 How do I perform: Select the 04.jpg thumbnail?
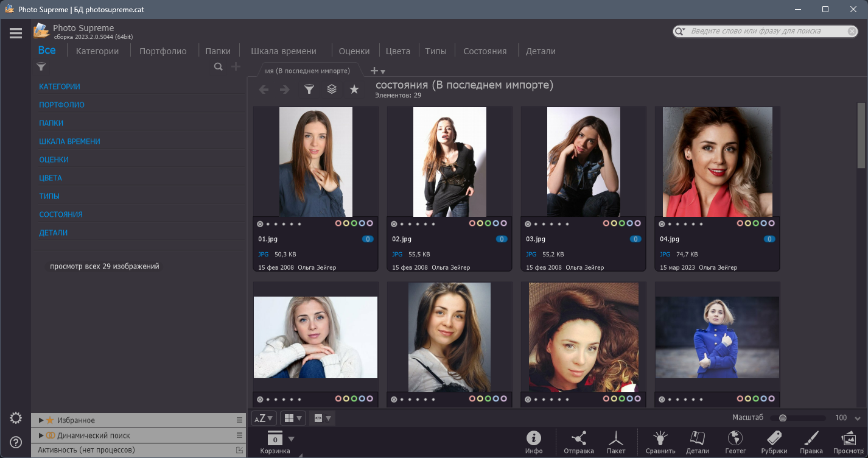716,161
